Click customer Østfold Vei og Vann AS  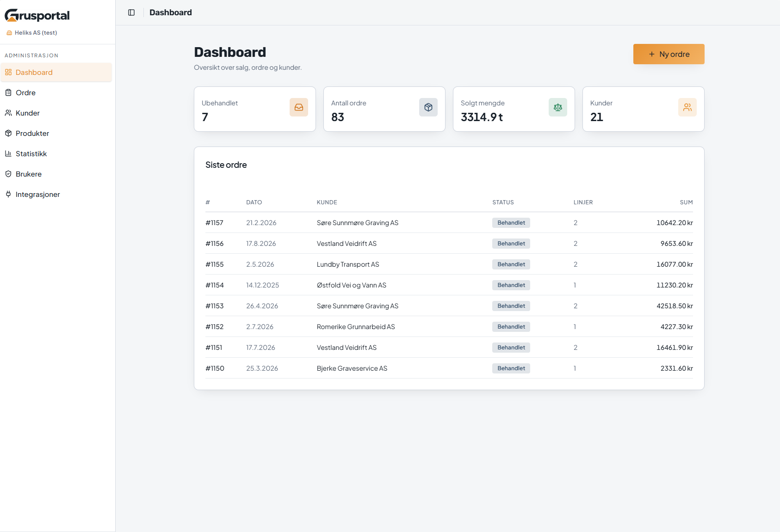click(352, 285)
